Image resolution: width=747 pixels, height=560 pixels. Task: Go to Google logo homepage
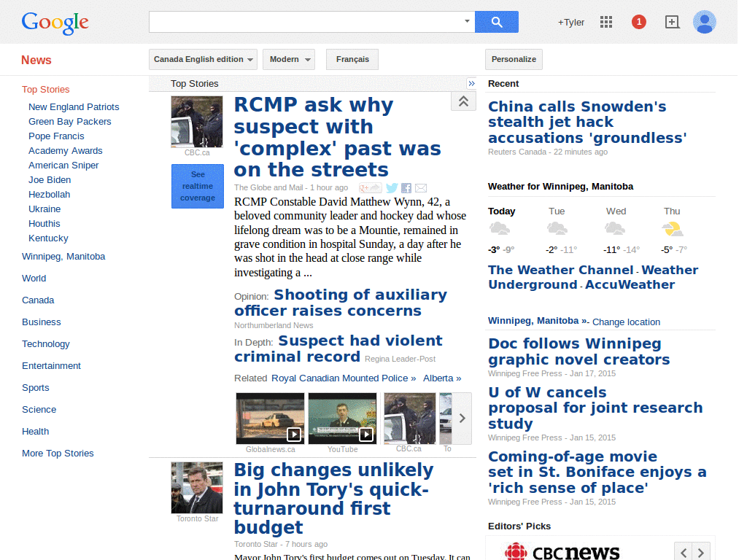point(55,23)
